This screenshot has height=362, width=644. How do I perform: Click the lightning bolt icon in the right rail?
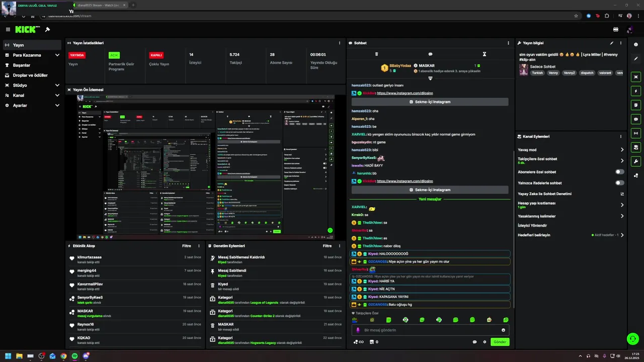636,91
